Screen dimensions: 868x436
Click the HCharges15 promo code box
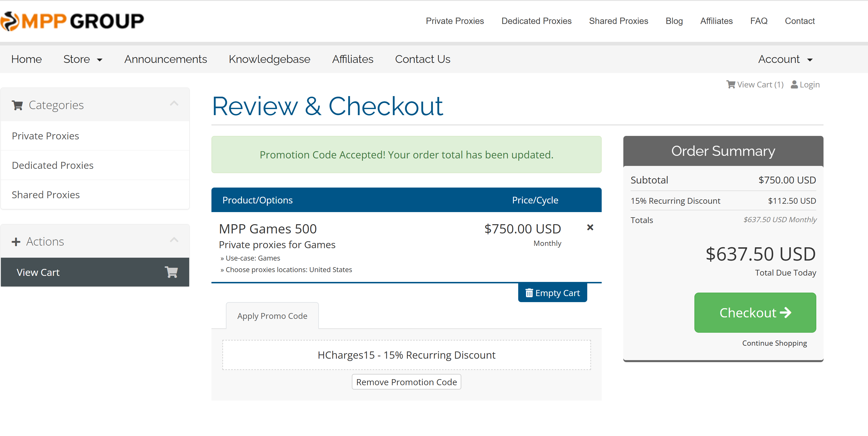pos(406,355)
